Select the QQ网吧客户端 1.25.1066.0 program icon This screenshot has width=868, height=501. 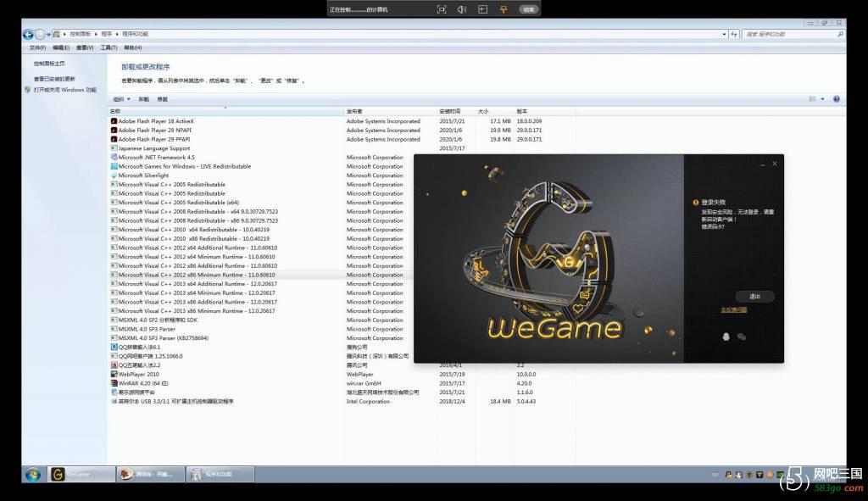pyautogui.click(x=114, y=357)
